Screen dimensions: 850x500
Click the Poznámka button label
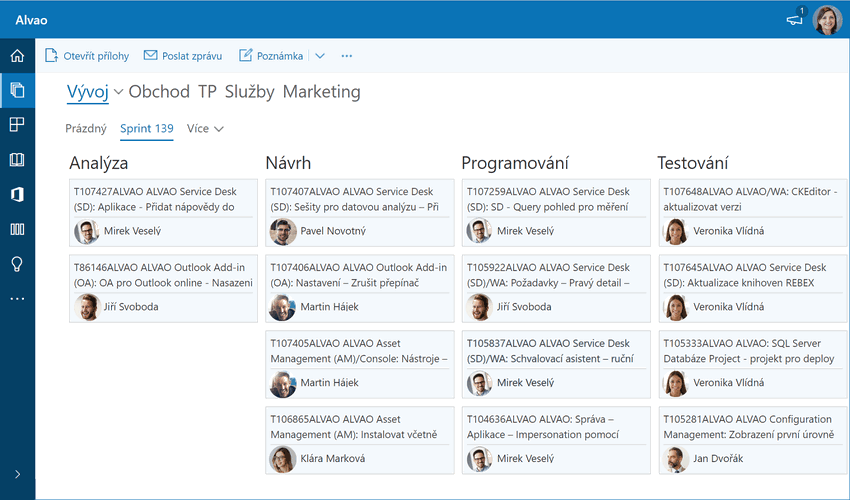click(280, 56)
